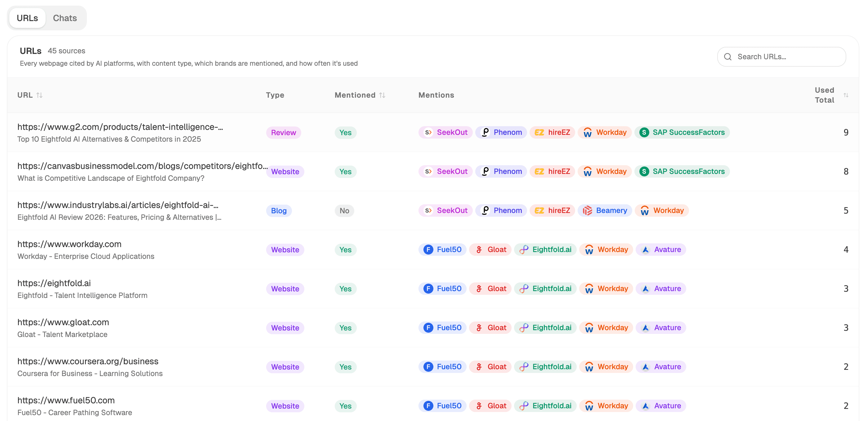Click Workday icon in coursera row
Screen dimensions: 868x421
[x=589, y=367]
